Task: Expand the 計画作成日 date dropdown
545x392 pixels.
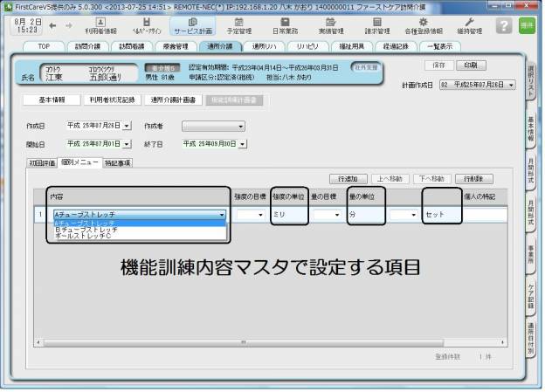Action: [x=510, y=85]
